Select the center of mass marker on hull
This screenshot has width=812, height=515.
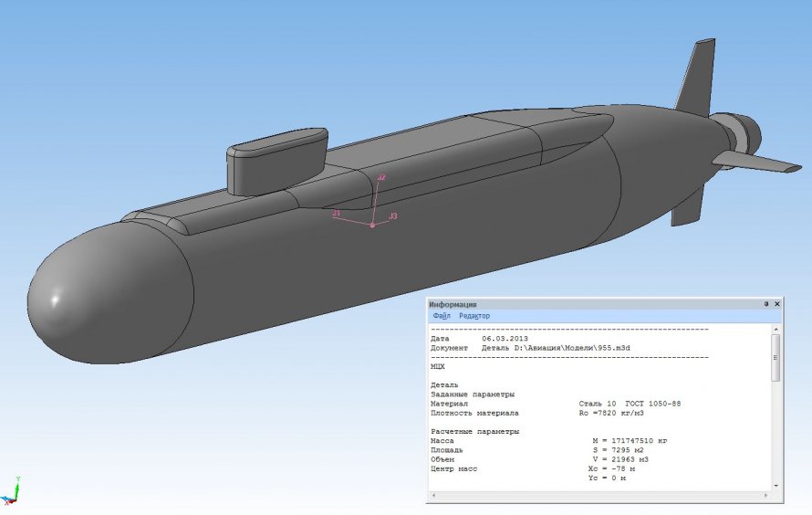tap(372, 225)
